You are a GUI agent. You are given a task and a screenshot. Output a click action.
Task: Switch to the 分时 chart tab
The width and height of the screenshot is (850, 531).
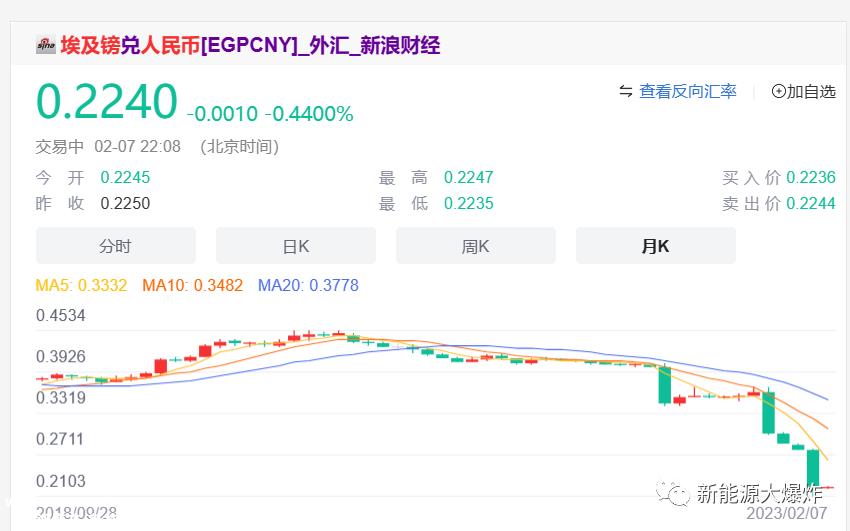(115, 246)
